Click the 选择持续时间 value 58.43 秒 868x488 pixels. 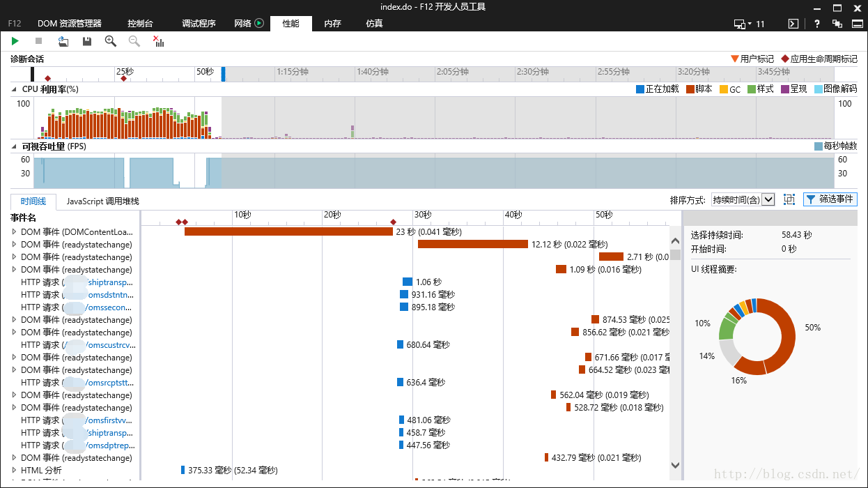797,236
